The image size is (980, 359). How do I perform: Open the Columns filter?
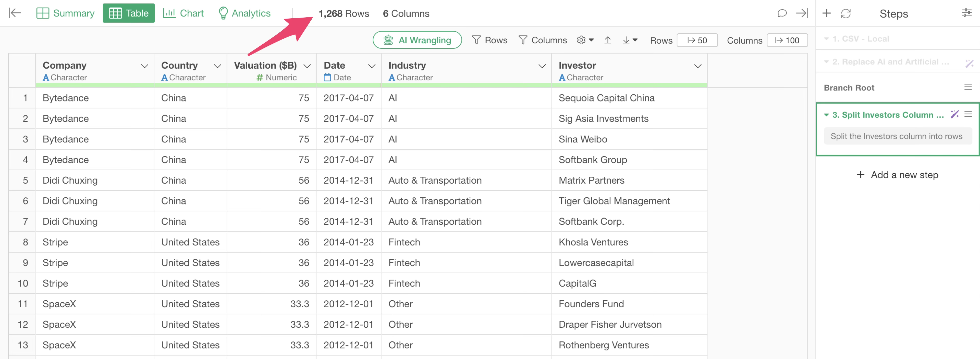(543, 40)
